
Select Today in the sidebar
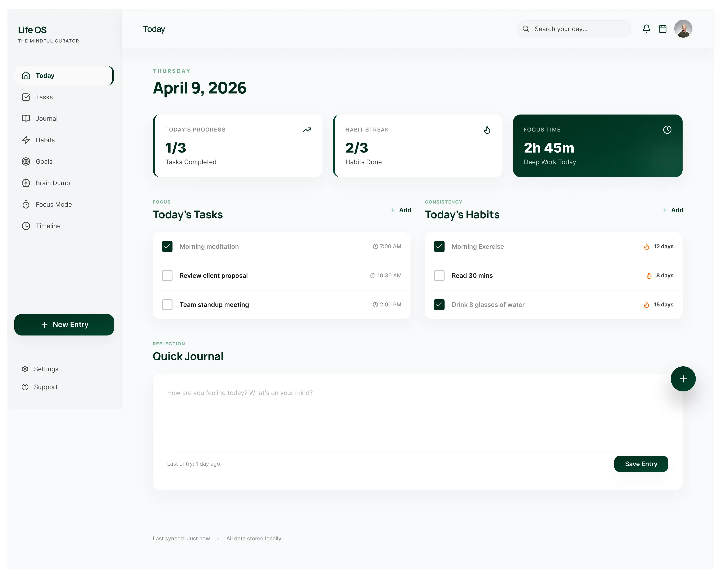click(x=64, y=76)
